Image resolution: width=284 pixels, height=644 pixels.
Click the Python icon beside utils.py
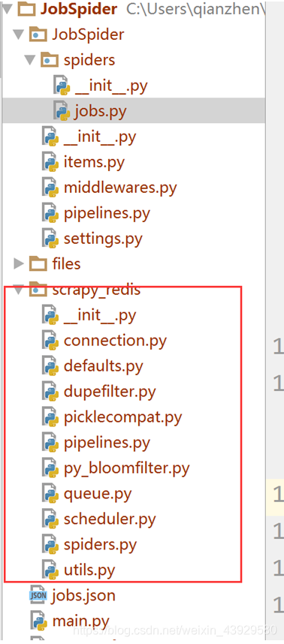click(50, 570)
